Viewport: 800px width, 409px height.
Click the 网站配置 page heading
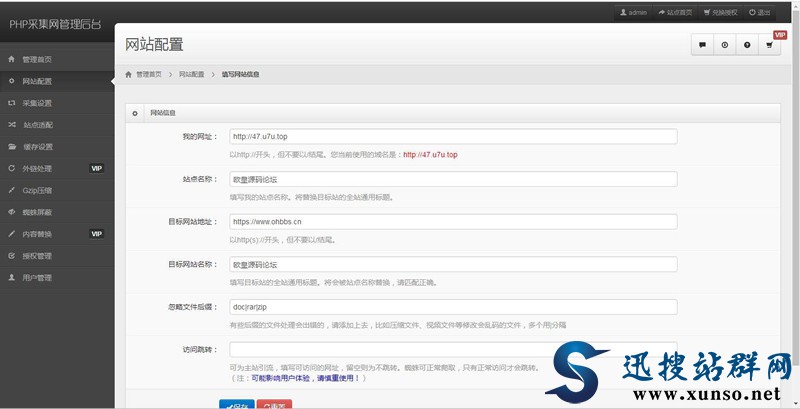[x=154, y=45]
